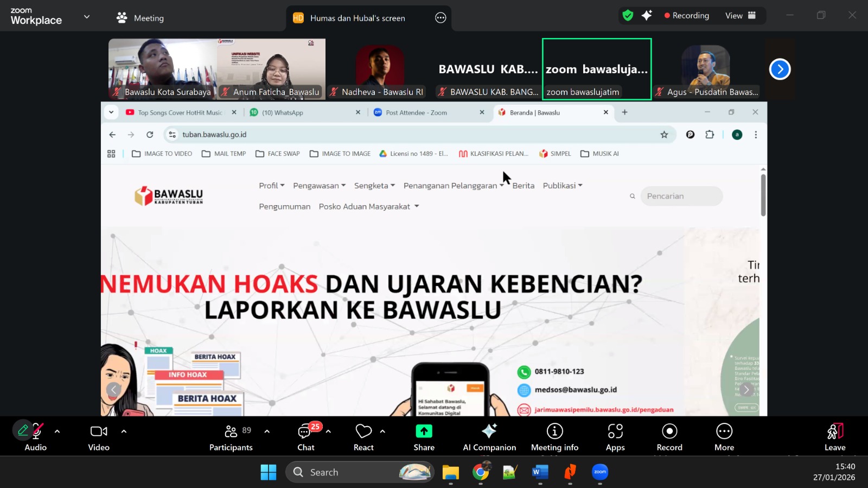Click the React heart icon

point(363,432)
